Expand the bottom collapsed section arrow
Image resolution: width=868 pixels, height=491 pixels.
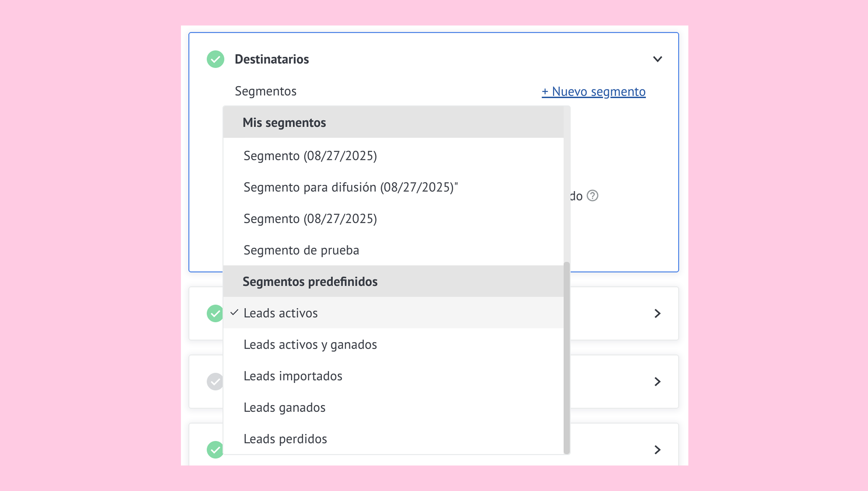657,450
